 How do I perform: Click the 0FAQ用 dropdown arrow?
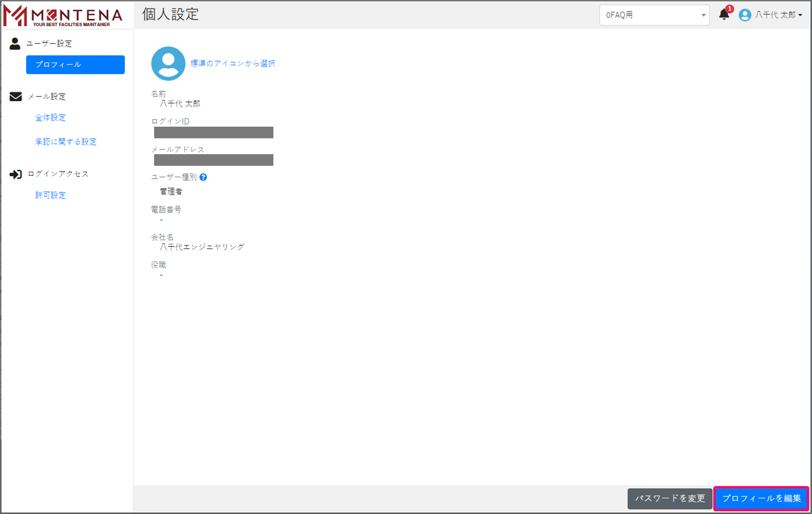[x=703, y=15]
